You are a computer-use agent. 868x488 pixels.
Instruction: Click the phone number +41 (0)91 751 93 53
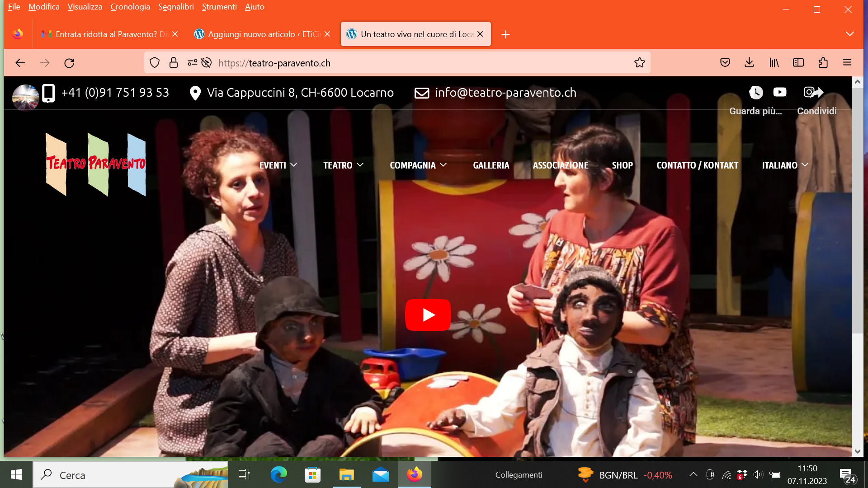click(115, 93)
